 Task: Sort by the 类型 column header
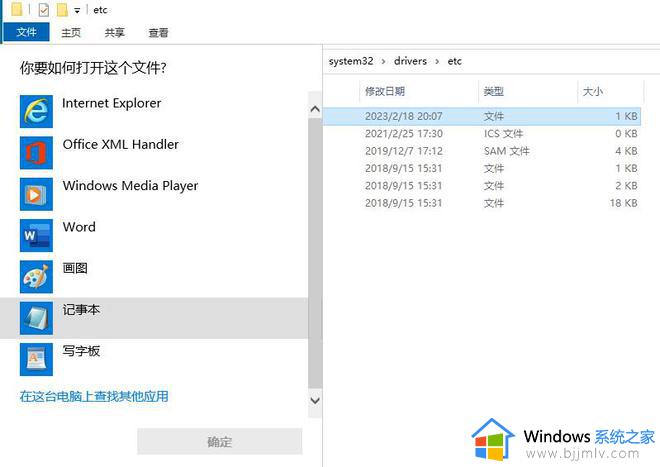click(x=494, y=91)
